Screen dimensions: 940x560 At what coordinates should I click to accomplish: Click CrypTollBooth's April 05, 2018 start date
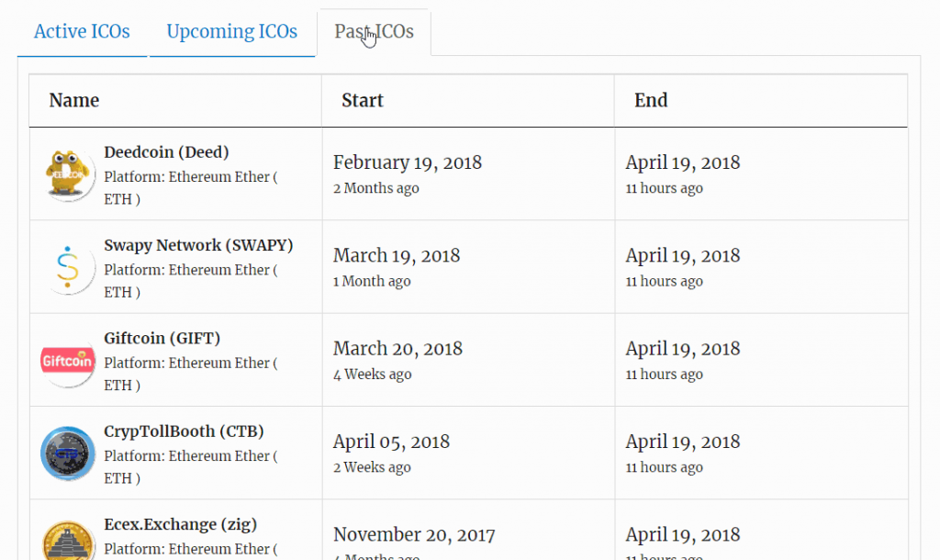pos(391,442)
